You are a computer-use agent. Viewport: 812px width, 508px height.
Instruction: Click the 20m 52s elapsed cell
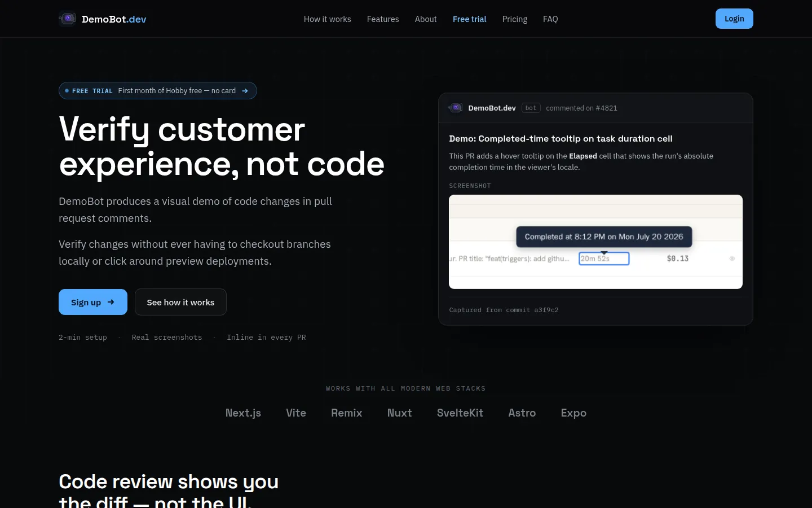(604, 259)
